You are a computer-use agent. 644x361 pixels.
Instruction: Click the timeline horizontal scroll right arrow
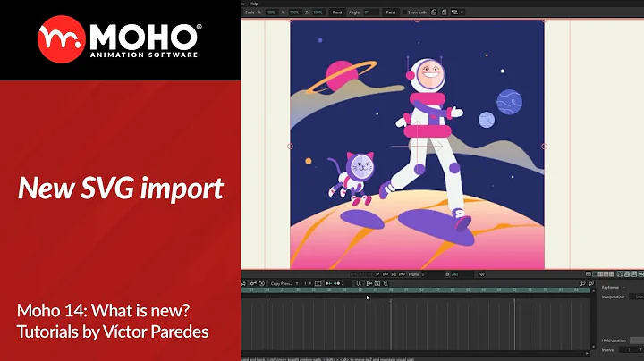click(x=588, y=353)
